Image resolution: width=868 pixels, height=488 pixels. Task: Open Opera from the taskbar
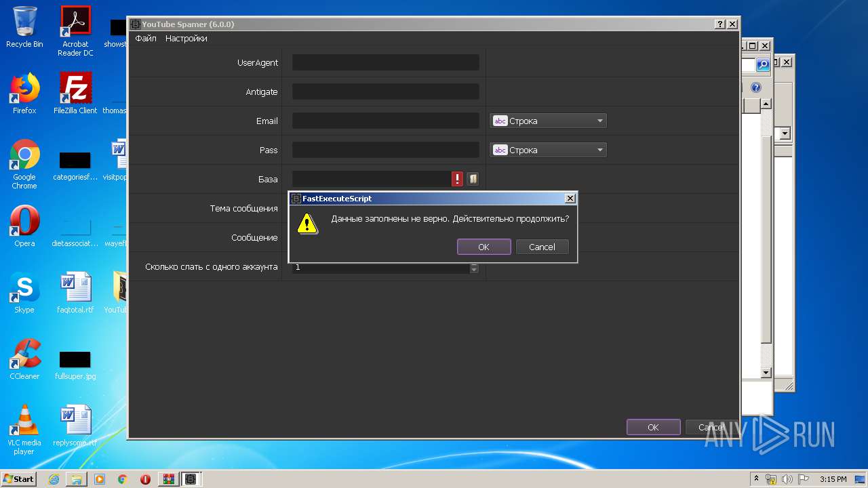click(x=145, y=479)
